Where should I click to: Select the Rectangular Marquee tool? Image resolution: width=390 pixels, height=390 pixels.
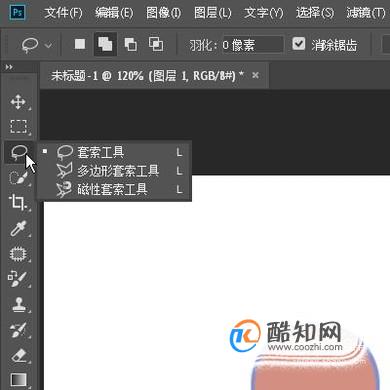point(18,127)
